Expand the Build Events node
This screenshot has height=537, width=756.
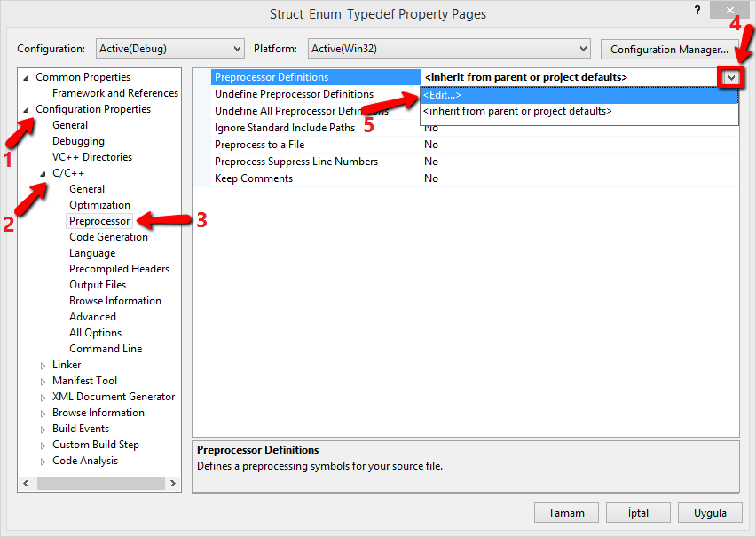[43, 429]
